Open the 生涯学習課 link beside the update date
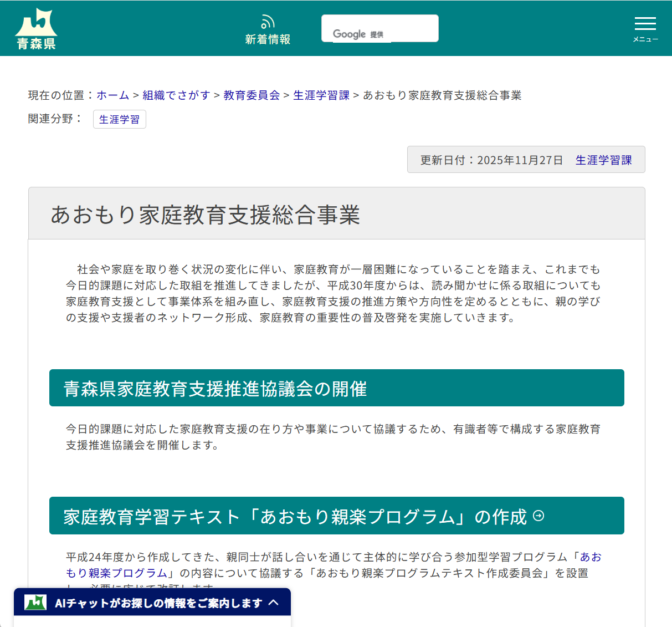Screen dimensions: 672x627 (604, 160)
